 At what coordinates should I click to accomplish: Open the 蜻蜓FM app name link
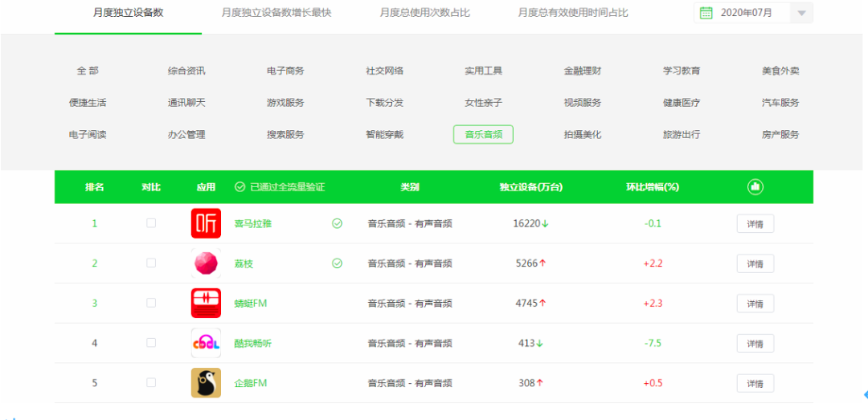point(252,304)
